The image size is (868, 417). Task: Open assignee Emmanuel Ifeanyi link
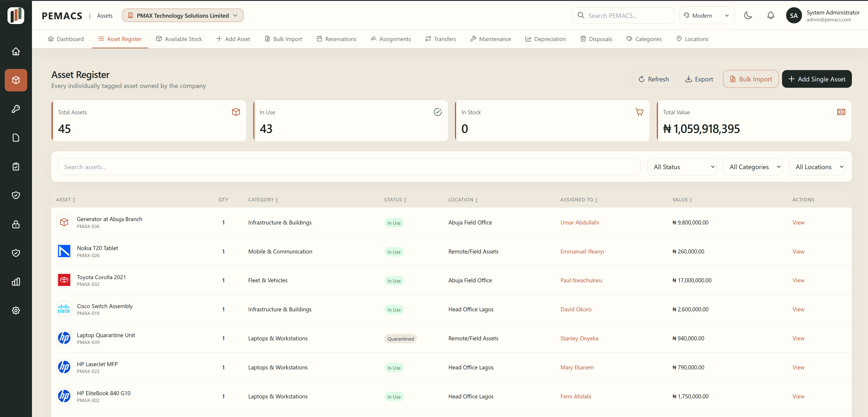[x=582, y=251]
